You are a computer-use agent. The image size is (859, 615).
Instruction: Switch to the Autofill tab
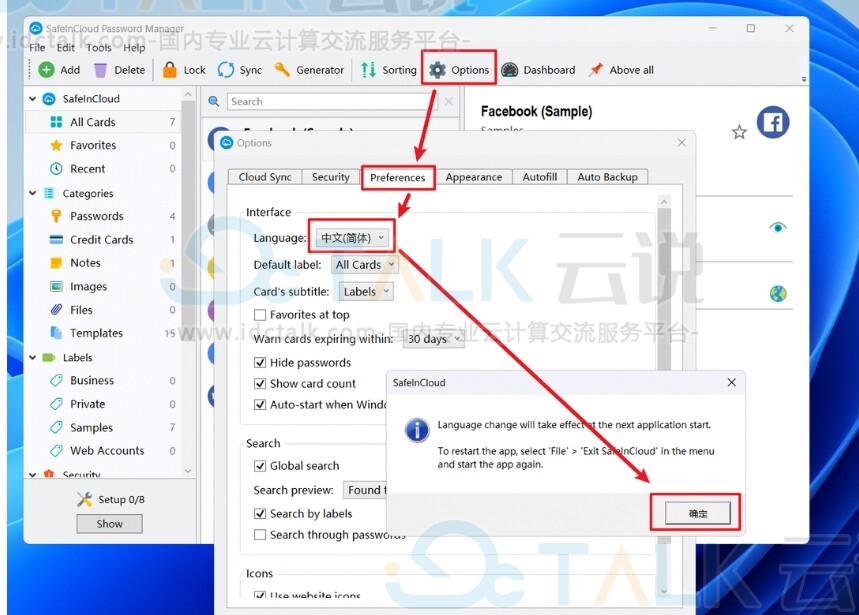pos(540,177)
